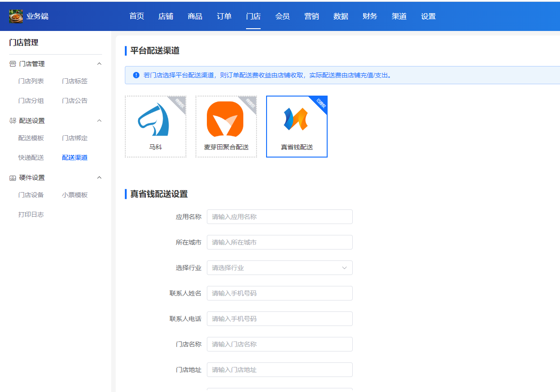Open 门店列表 in the sidebar
This screenshot has height=392, width=560.
[x=31, y=81]
